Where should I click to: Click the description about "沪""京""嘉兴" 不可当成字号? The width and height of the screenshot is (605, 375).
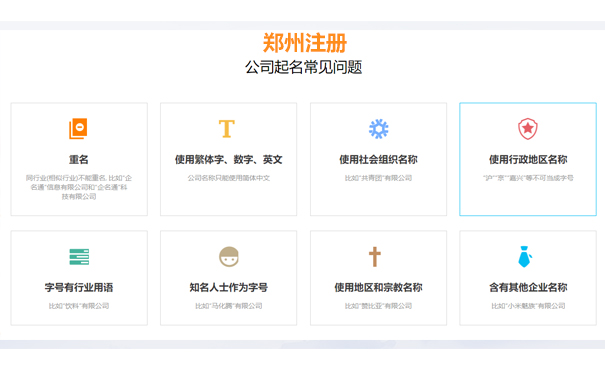[528, 178]
